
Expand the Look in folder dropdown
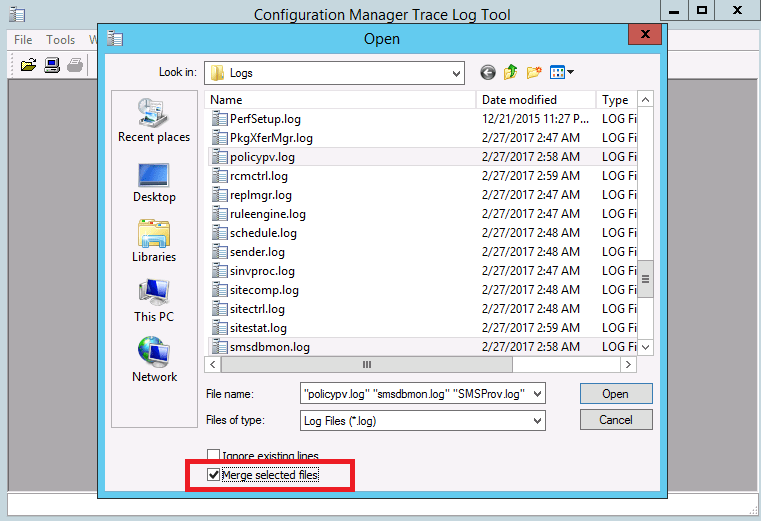coord(456,72)
